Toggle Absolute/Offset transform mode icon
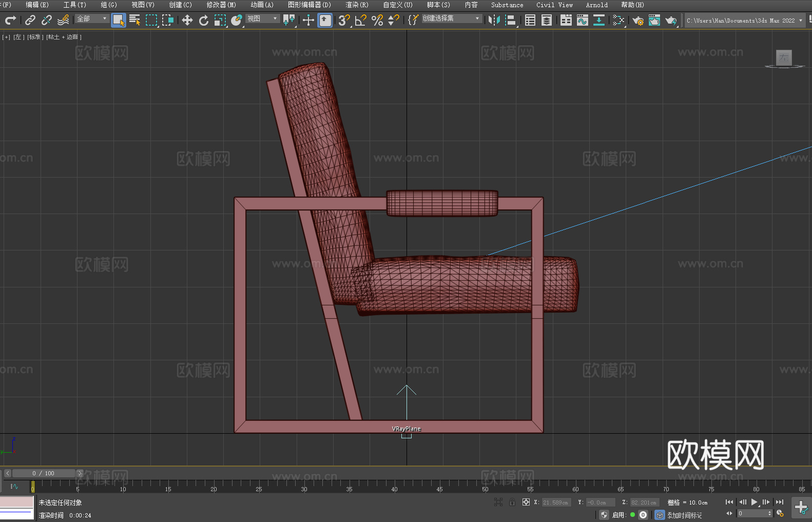 (x=526, y=502)
